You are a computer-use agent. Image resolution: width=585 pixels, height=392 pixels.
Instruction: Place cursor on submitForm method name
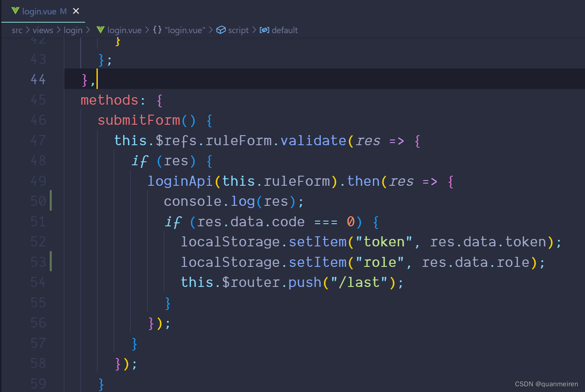click(x=139, y=120)
